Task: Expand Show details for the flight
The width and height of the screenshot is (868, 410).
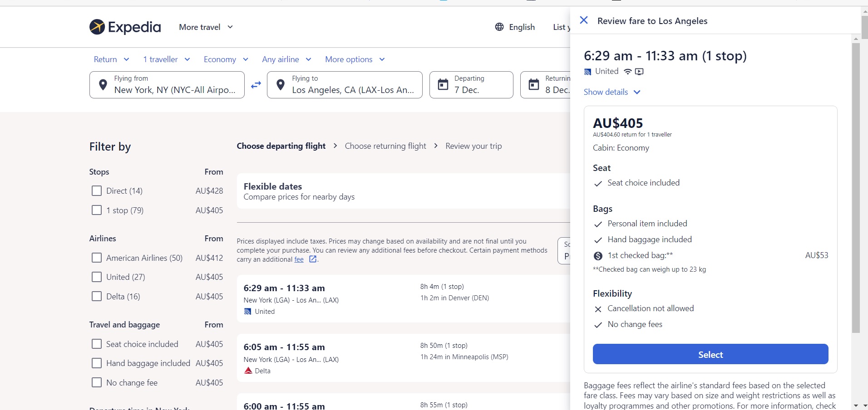Action: pos(612,92)
